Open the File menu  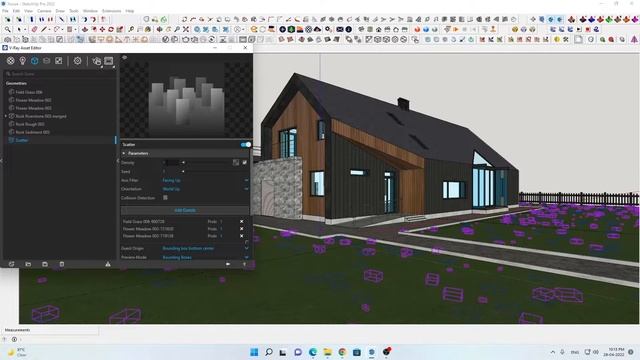pos(5,11)
